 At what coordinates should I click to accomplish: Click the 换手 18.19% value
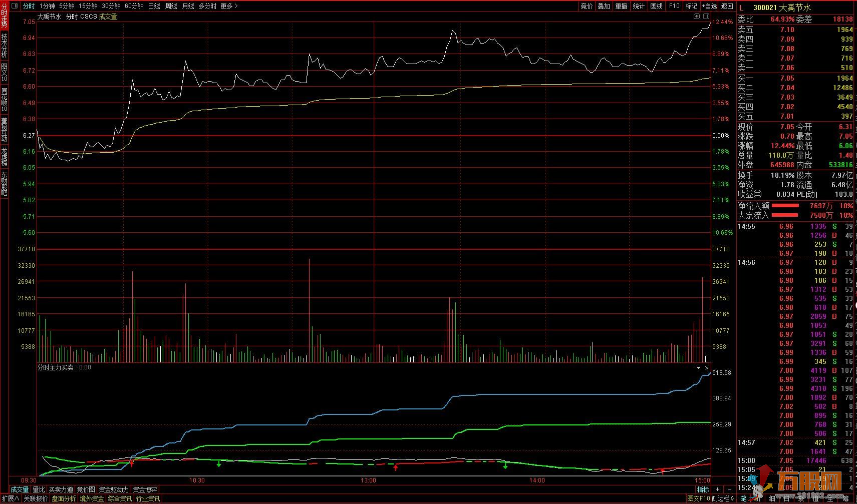coord(782,175)
